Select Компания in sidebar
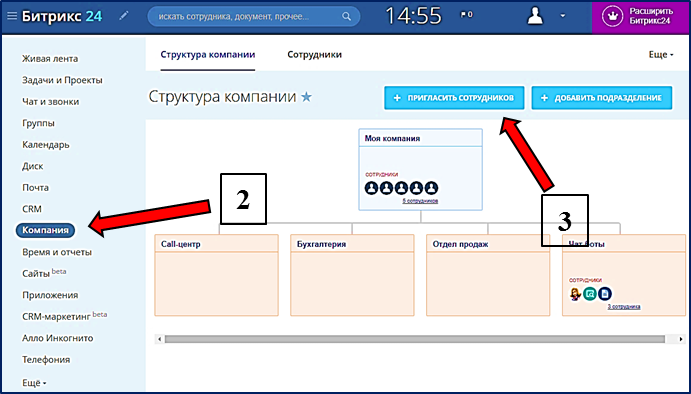691x394 pixels. pyautogui.click(x=45, y=230)
